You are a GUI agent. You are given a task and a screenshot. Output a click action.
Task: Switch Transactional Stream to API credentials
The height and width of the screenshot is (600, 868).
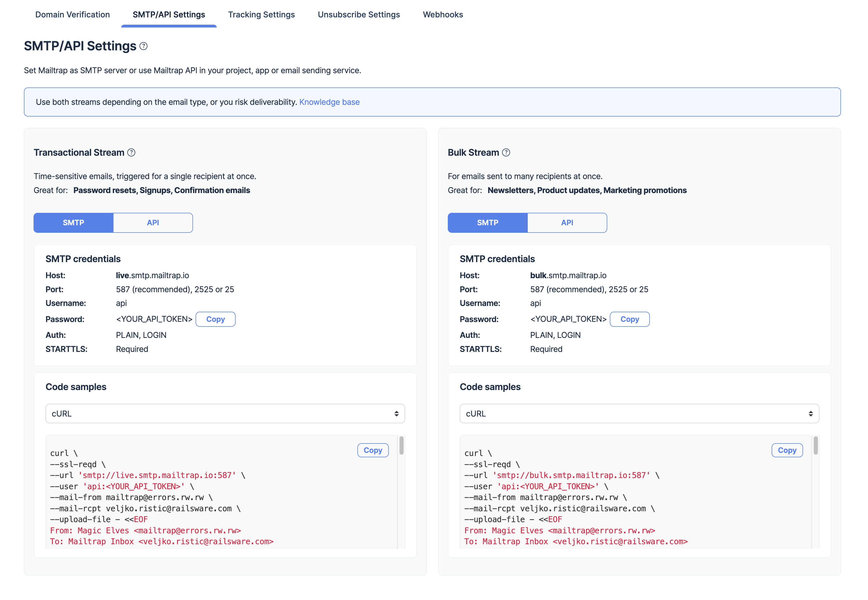coord(153,223)
